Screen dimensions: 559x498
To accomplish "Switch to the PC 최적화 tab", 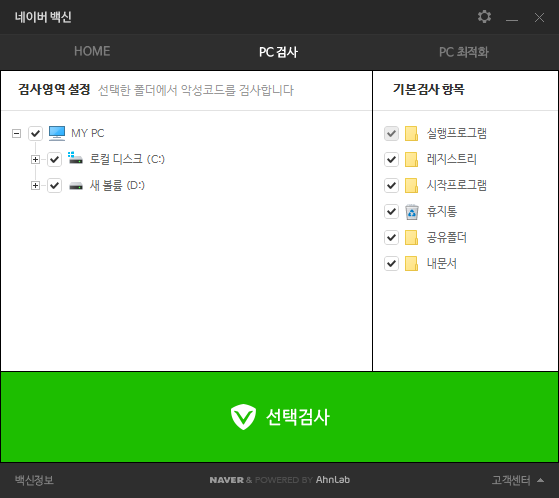I will click(x=463, y=52).
